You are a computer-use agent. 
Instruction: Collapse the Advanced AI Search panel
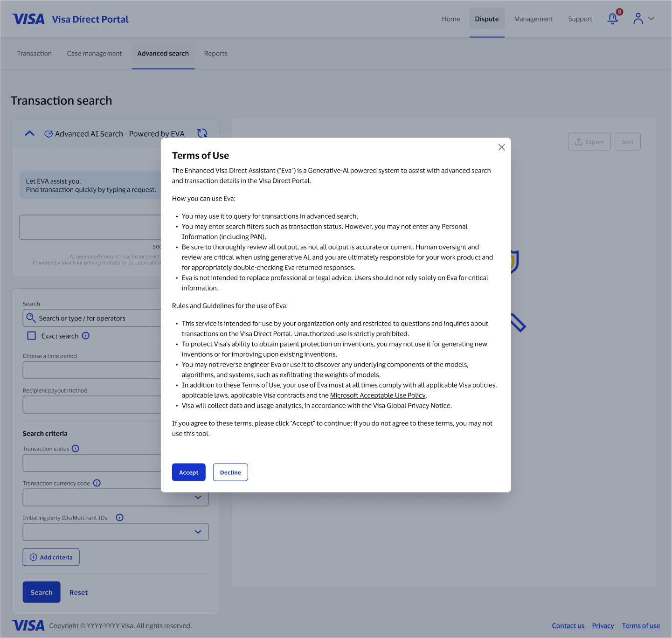pyautogui.click(x=29, y=133)
